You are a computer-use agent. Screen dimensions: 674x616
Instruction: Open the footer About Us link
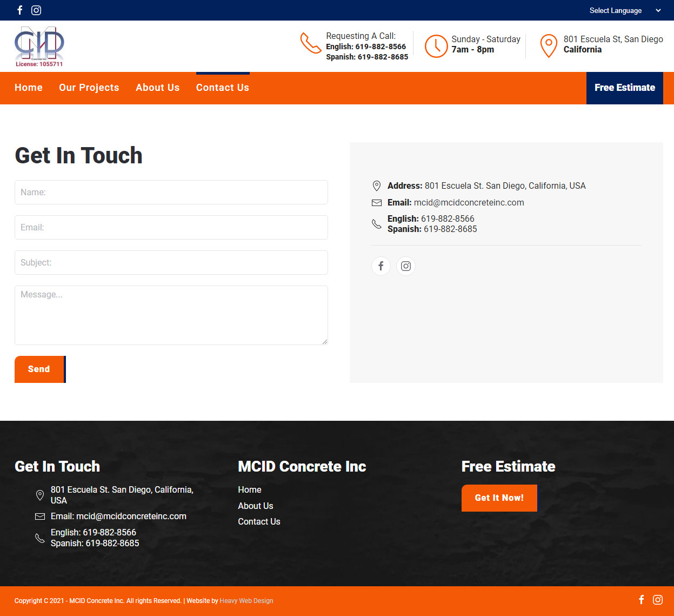coord(256,506)
